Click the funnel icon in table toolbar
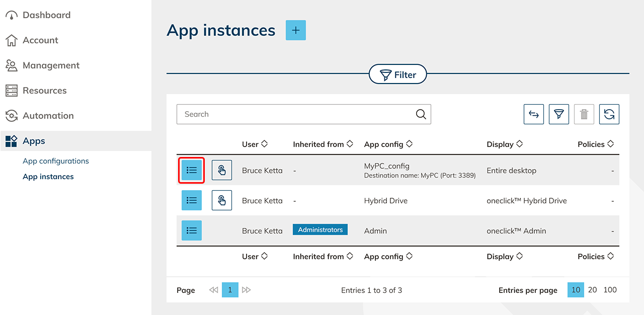This screenshot has width=644, height=315. pyautogui.click(x=558, y=114)
